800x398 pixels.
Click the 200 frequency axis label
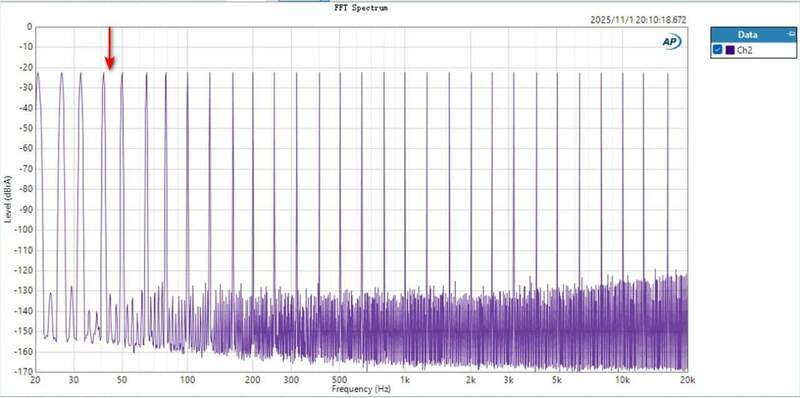click(253, 380)
